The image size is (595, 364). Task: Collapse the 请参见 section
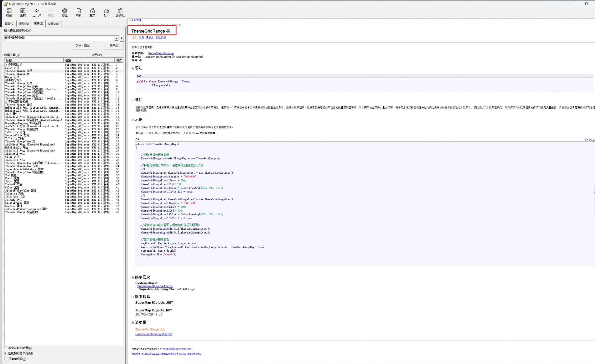point(133,322)
